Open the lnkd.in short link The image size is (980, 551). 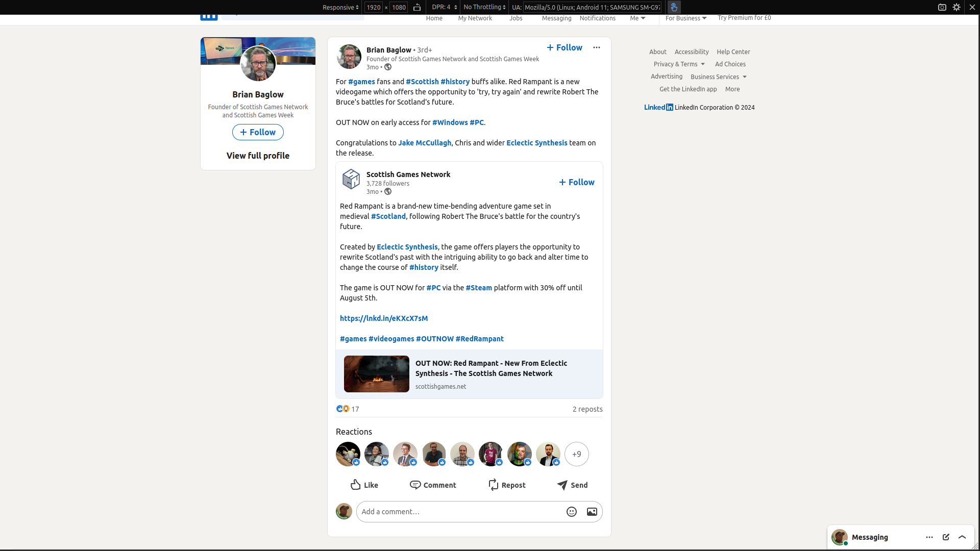(x=384, y=318)
